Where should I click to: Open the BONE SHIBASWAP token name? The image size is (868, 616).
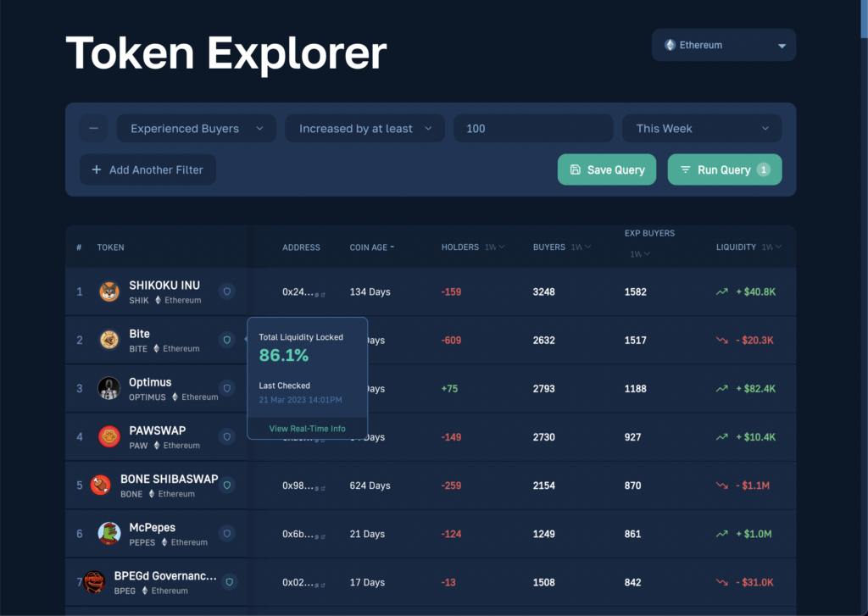(x=170, y=479)
